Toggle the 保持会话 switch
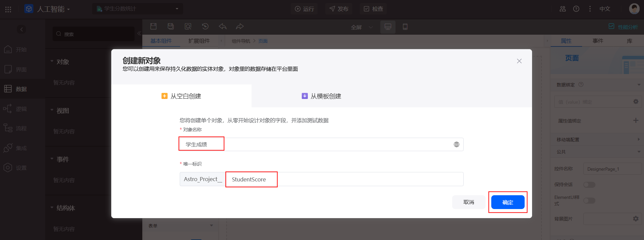Viewport: 644px width, 240px height. (589, 185)
